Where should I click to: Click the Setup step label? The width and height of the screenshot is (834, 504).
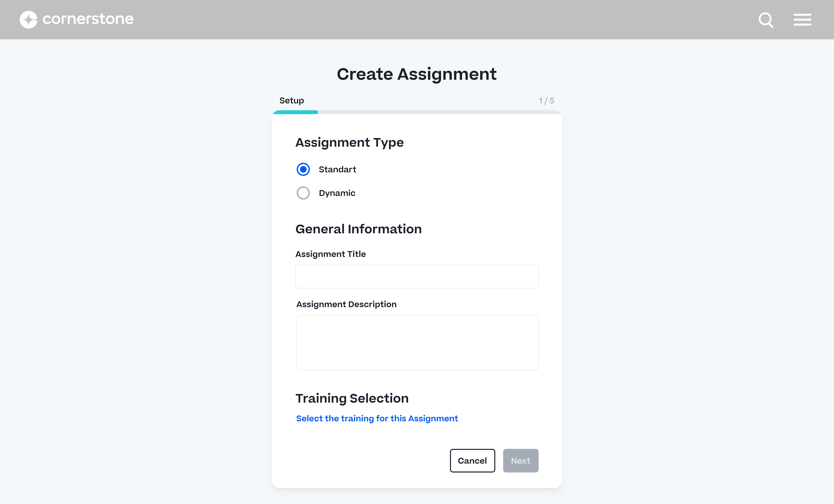(291, 100)
